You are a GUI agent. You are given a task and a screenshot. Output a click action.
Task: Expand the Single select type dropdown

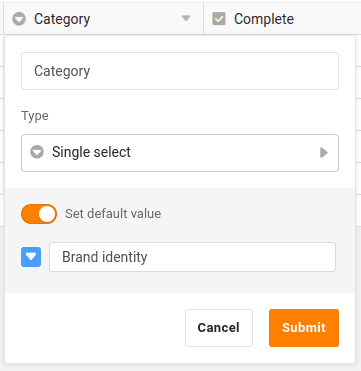[x=180, y=153]
